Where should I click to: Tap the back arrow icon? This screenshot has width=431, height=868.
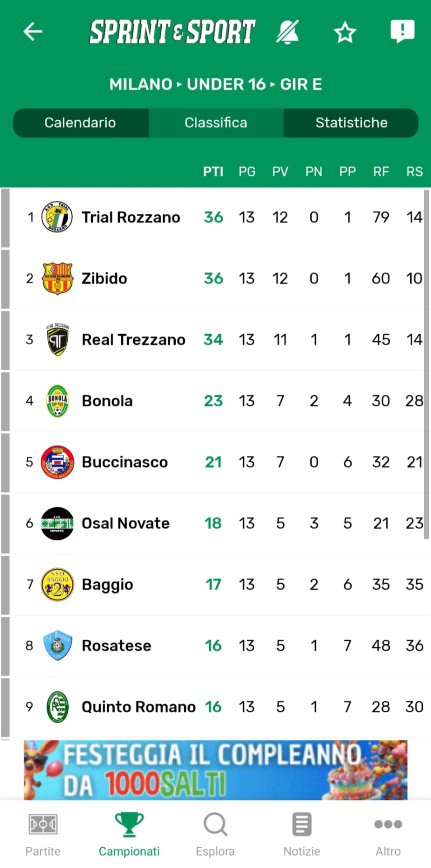pyautogui.click(x=33, y=32)
